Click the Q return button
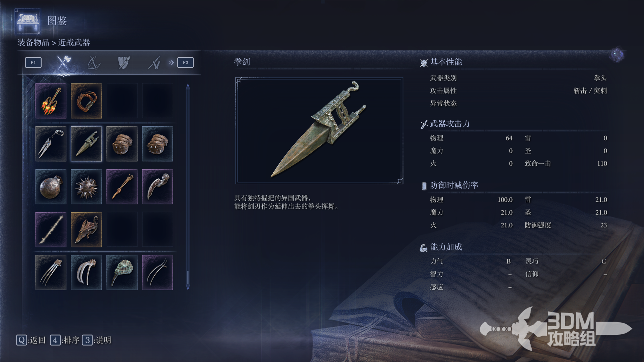This screenshot has height=362, width=644. tap(21, 340)
